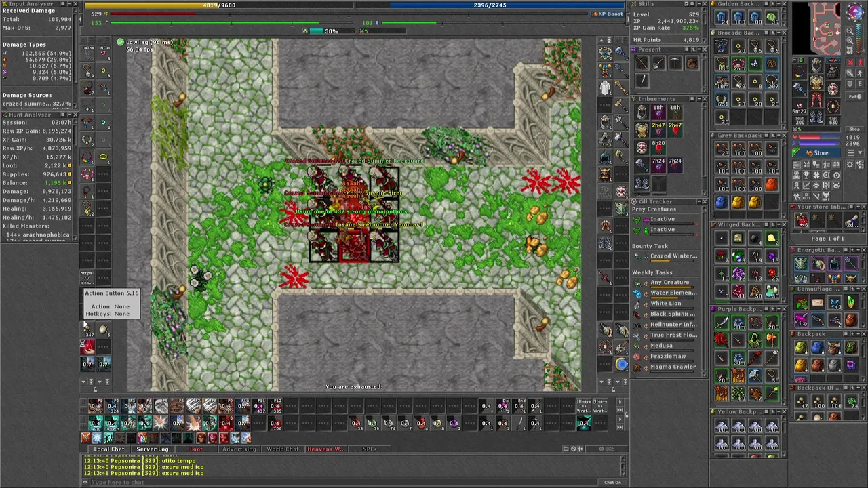Open the NPCs chat tab
This screenshot has height=488, width=868.
point(370,449)
